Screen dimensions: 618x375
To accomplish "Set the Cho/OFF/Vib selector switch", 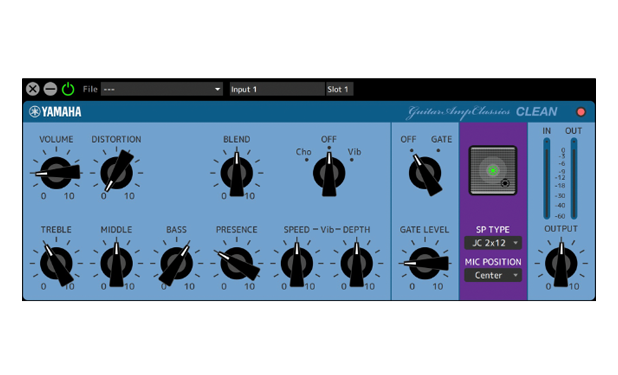I will point(329,174).
